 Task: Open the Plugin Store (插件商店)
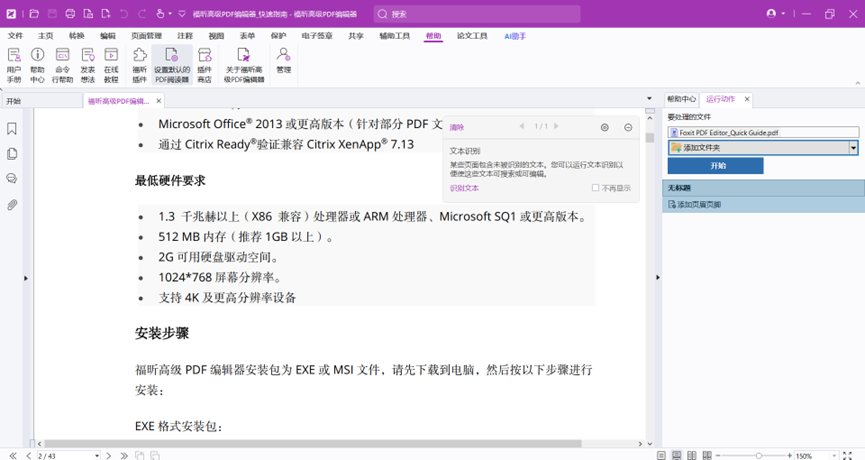coord(205,65)
